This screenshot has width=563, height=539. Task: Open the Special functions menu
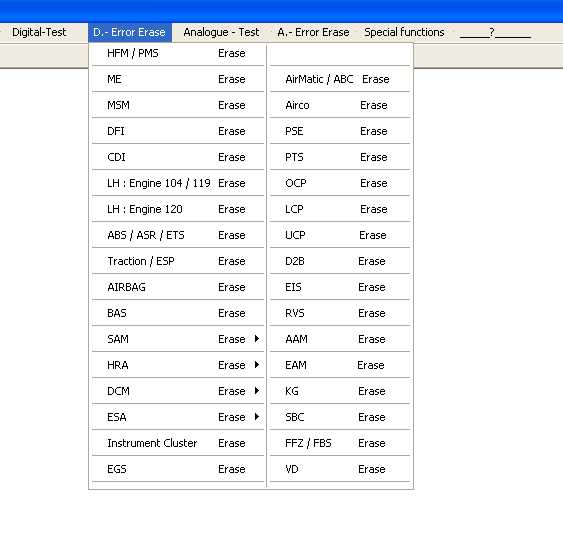tap(404, 32)
